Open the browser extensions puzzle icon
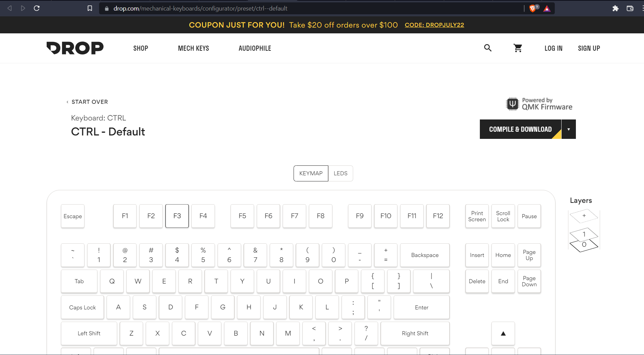 point(615,9)
